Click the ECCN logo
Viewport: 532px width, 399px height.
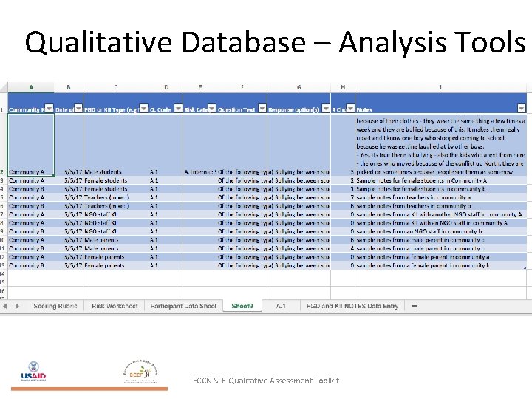(x=140, y=370)
